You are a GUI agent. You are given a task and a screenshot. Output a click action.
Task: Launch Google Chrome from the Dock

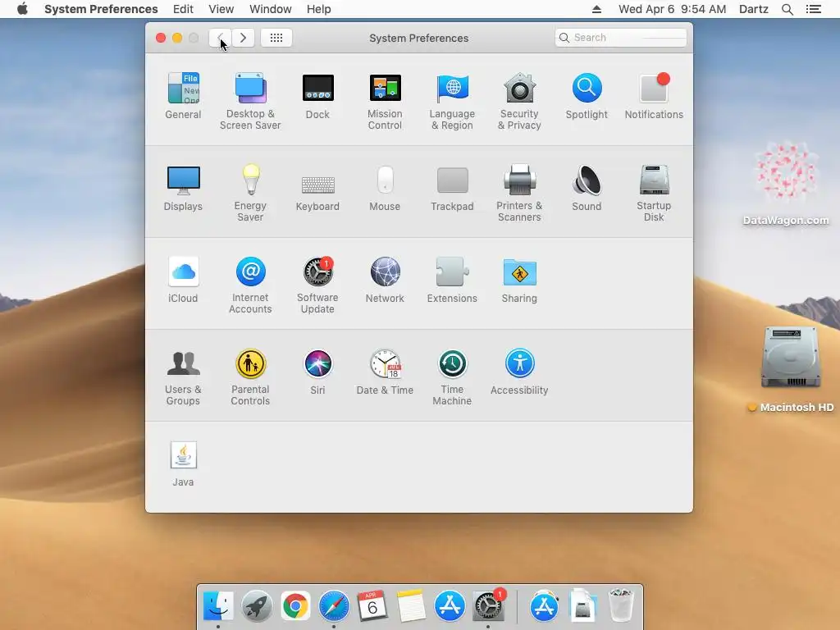point(295,606)
